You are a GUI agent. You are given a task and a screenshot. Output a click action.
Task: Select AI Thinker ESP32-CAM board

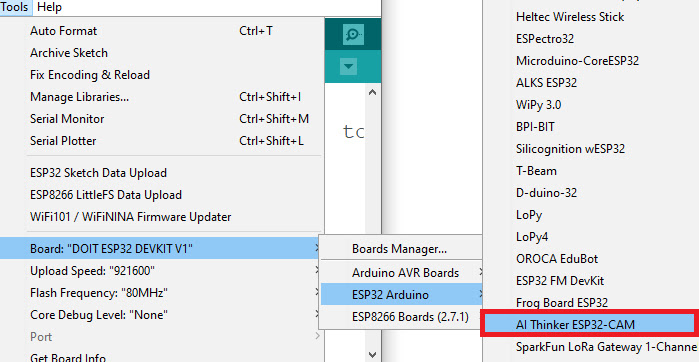click(x=591, y=325)
